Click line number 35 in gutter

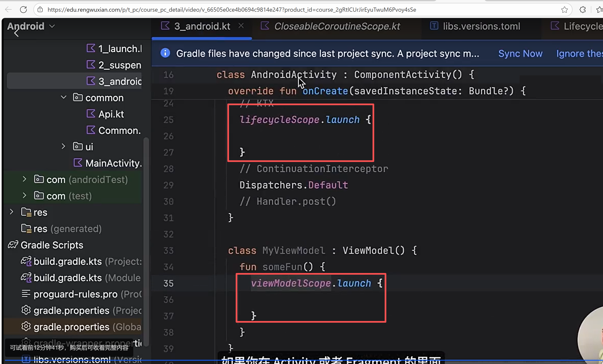pos(168,283)
